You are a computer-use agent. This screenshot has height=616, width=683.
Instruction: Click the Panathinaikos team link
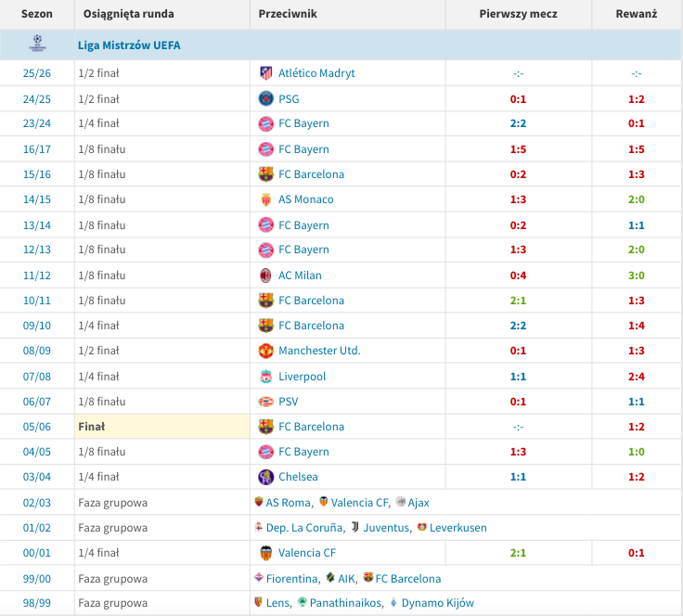345,603
